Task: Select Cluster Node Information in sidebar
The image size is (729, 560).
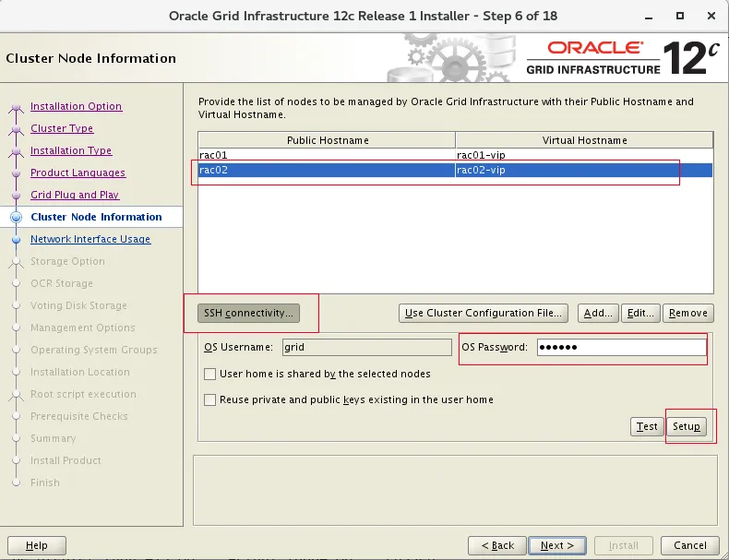Action: [x=96, y=217]
